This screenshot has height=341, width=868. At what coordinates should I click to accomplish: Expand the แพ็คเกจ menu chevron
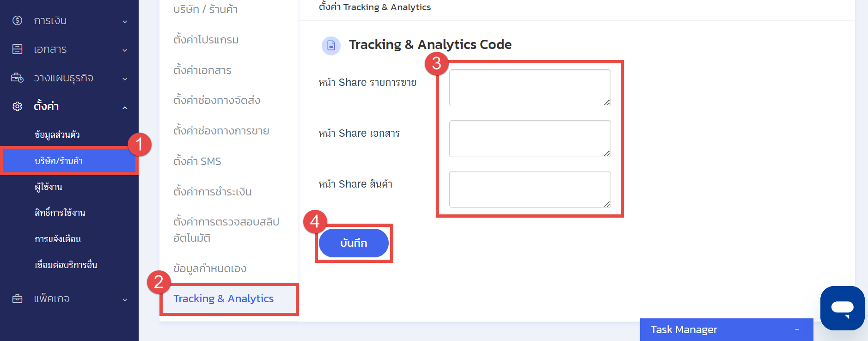tap(125, 299)
